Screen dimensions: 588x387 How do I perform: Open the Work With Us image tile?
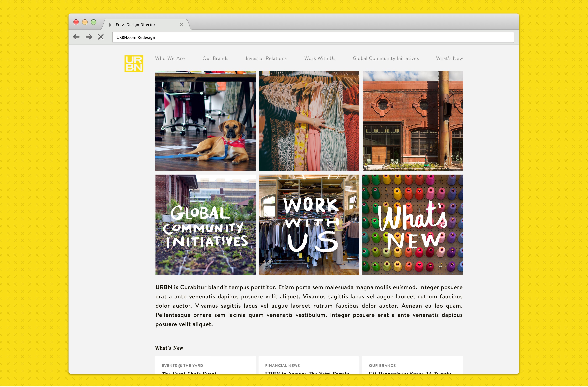point(309,225)
